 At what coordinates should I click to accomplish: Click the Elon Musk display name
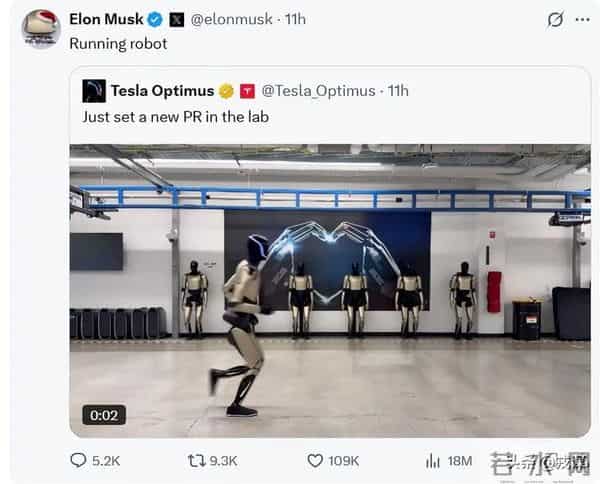(x=107, y=19)
